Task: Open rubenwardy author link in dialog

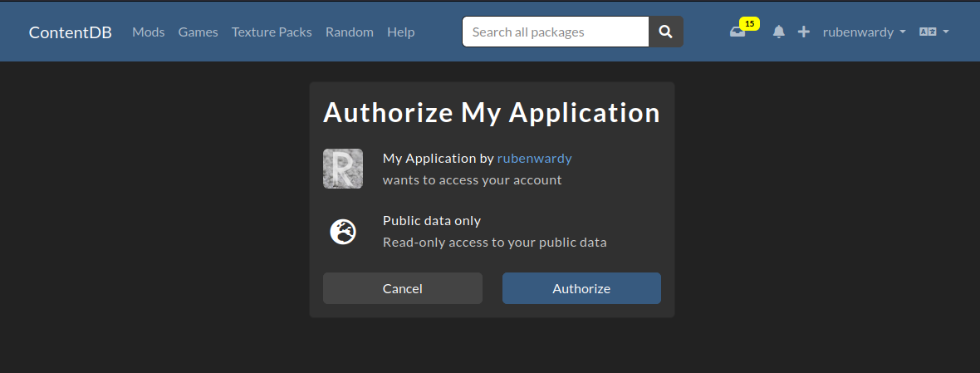Action: (x=534, y=159)
